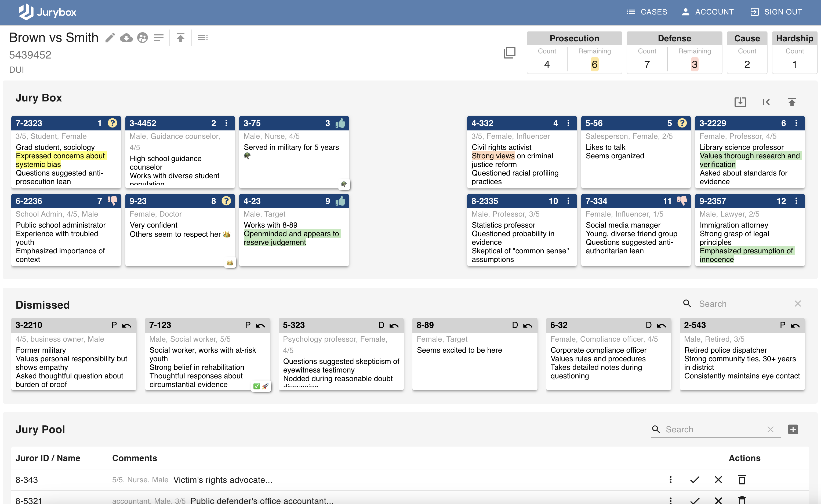Select the dismissed 6-32 card title
821x504 pixels.
(559, 325)
